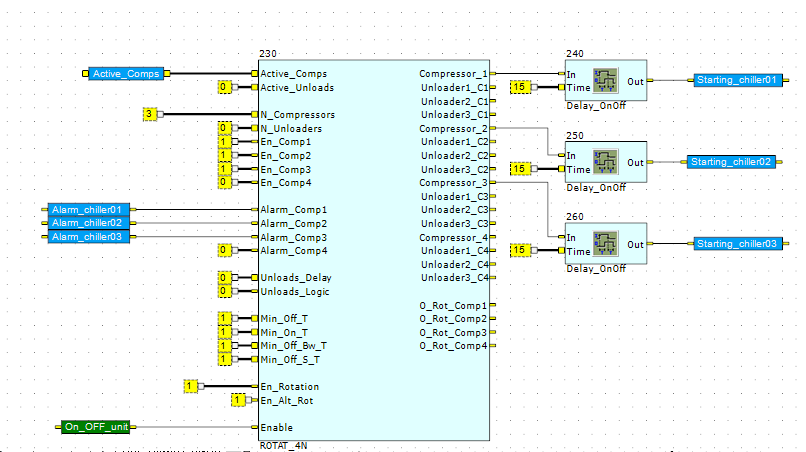Viewport: 806px width, 452px height.
Task: Click the Alarm_chiller01 variable tag
Action: (88, 210)
